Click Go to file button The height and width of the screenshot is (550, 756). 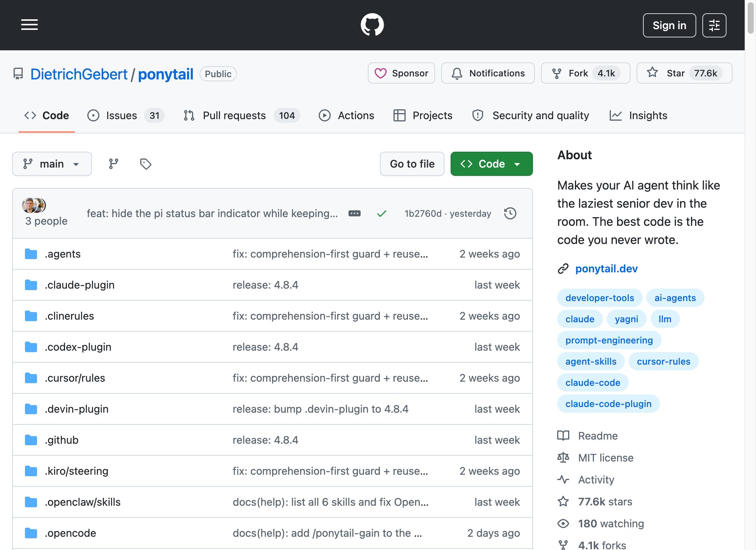(x=412, y=164)
